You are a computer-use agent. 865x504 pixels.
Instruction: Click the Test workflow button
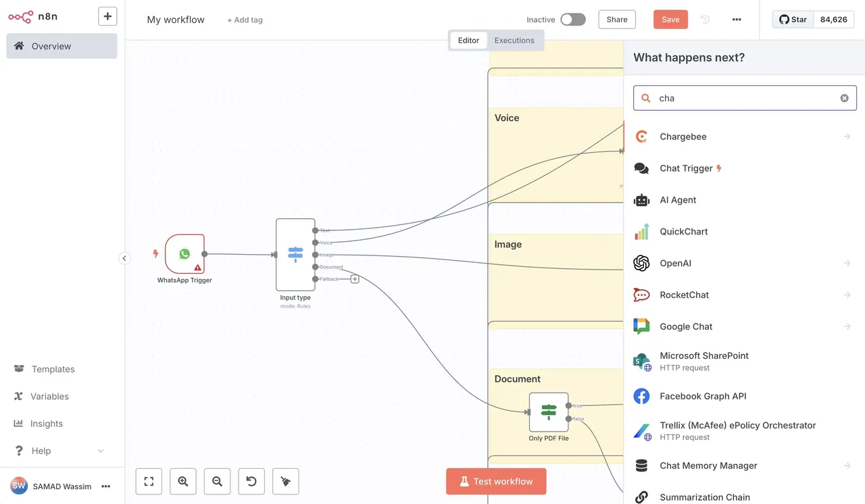(x=496, y=482)
